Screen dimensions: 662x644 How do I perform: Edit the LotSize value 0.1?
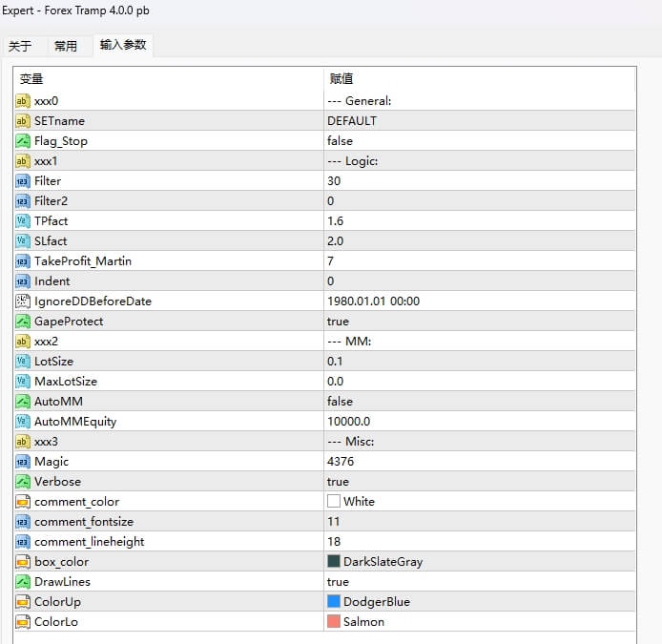(x=479, y=362)
